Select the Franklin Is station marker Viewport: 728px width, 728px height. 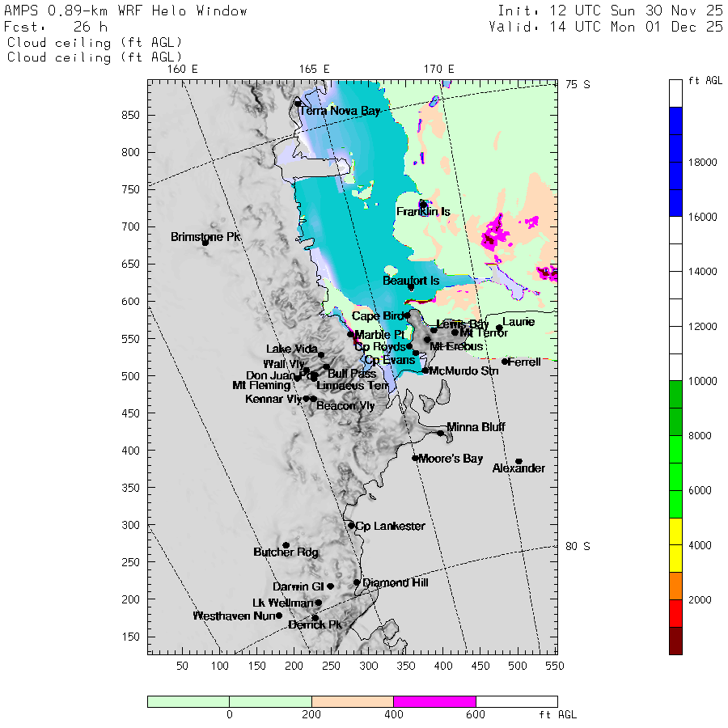point(423,205)
